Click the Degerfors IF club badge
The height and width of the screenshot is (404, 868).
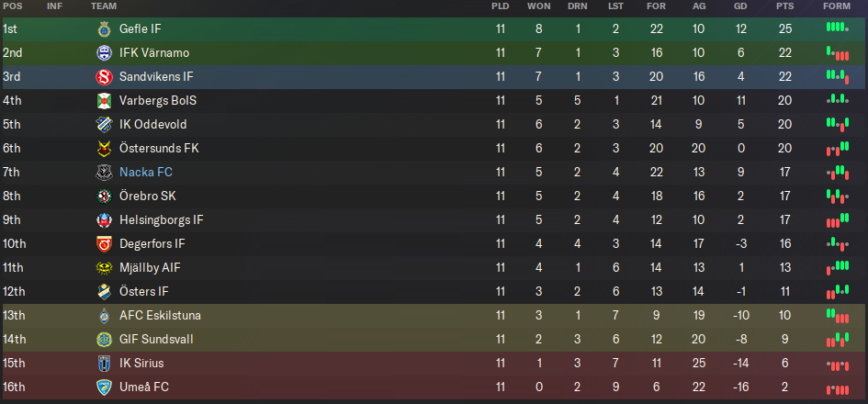103,244
